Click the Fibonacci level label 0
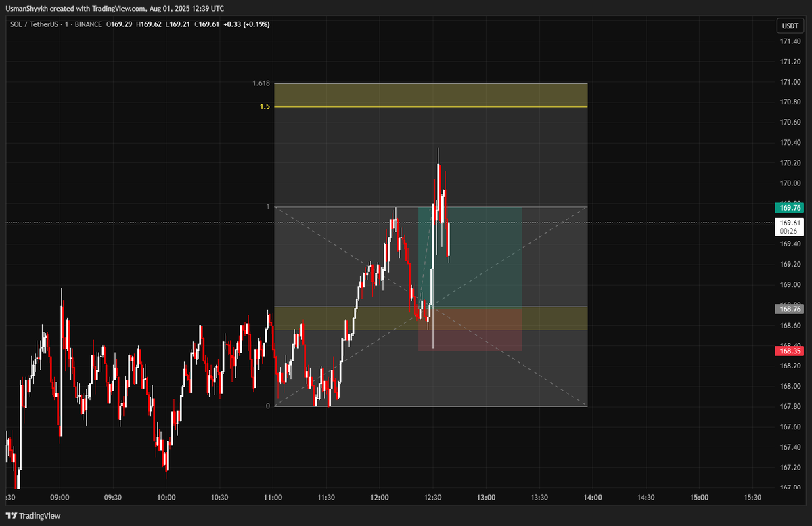812x526 pixels. tap(268, 406)
